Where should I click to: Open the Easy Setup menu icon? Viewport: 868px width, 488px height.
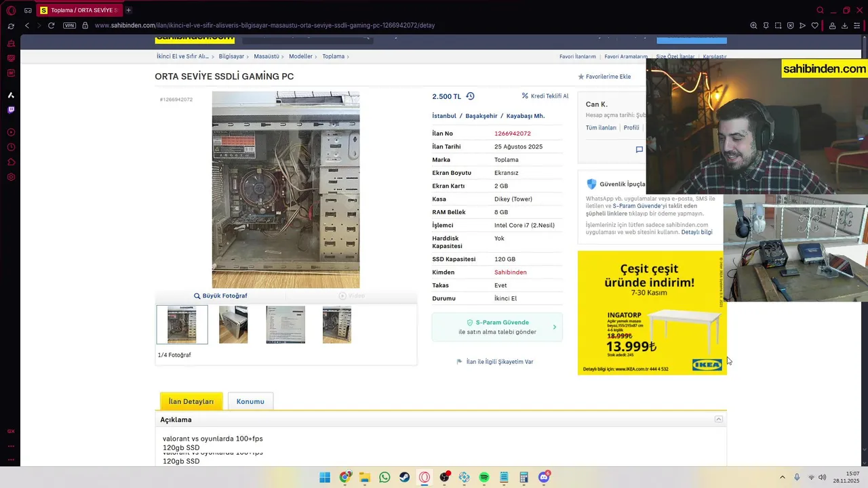pyautogui.click(x=857, y=26)
